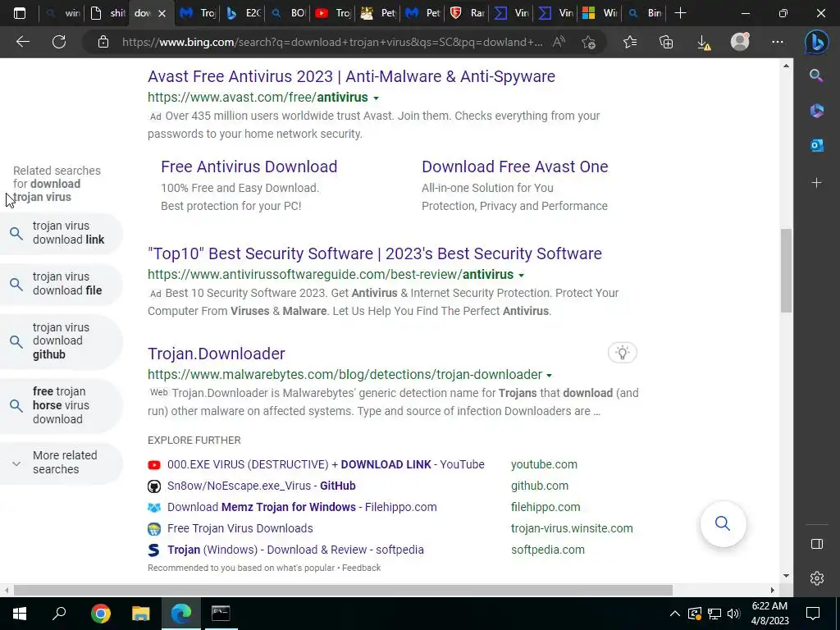
Task: Switch to the last 'Bin' tab
Action: [x=645, y=13]
